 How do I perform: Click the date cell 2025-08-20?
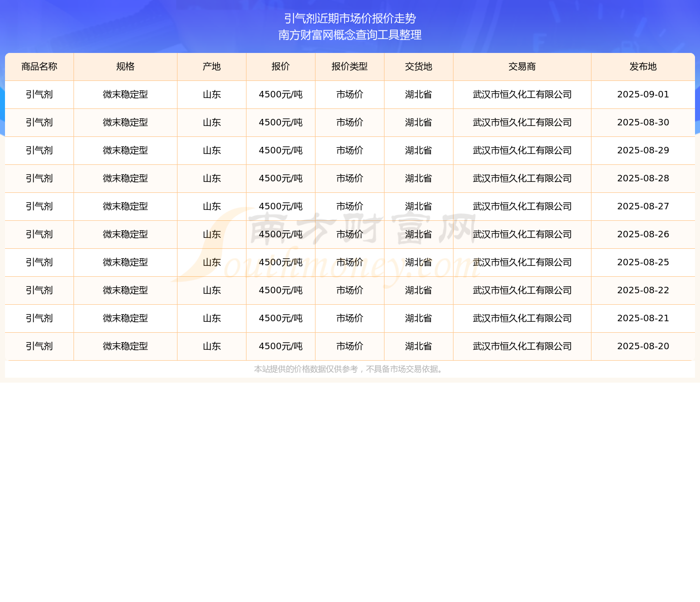643,346
